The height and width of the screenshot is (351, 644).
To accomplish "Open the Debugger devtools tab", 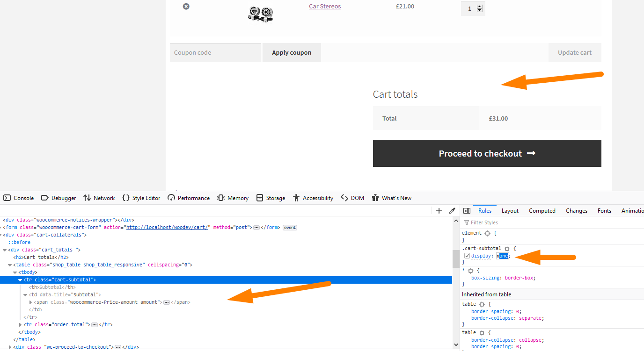I will (x=59, y=198).
